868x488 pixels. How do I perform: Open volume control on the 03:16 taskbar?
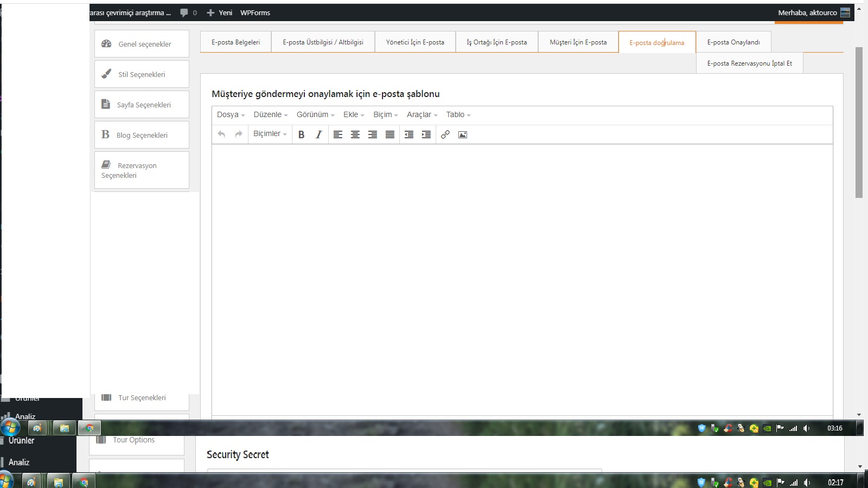[807, 428]
